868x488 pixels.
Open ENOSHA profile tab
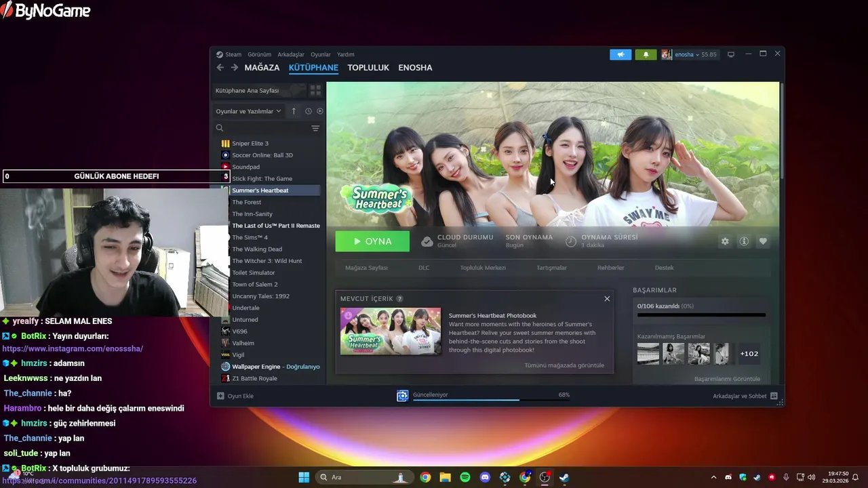tap(415, 68)
